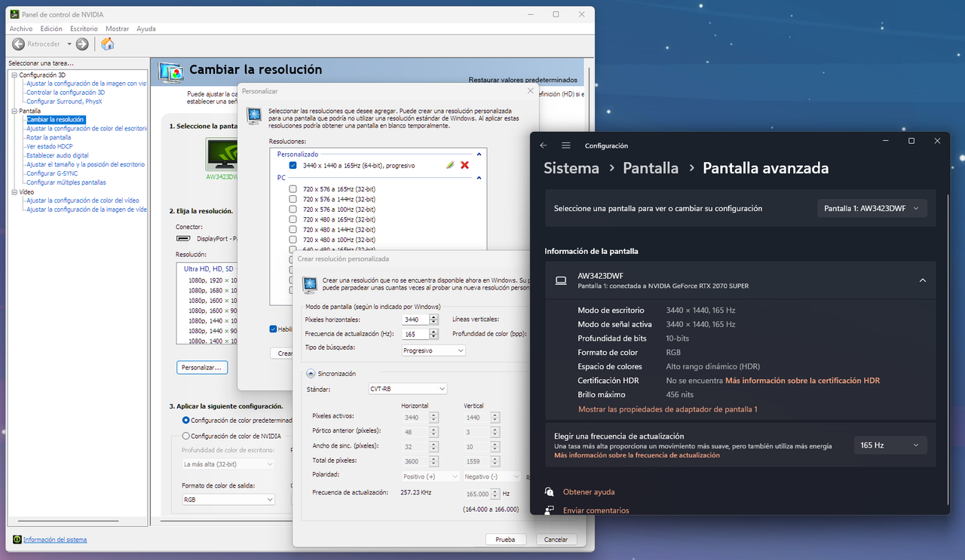Click the pencil edit icon for custom resolution
965x560 pixels.
coord(450,165)
